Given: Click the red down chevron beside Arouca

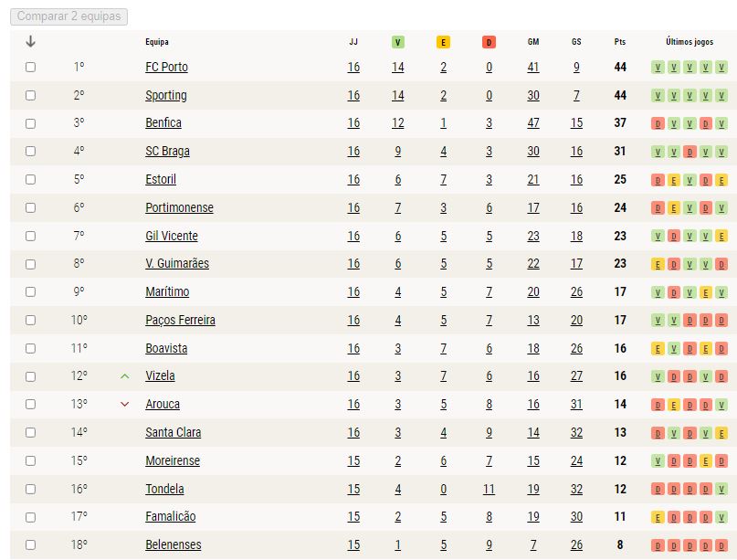Looking at the screenshot, I should (x=124, y=404).
